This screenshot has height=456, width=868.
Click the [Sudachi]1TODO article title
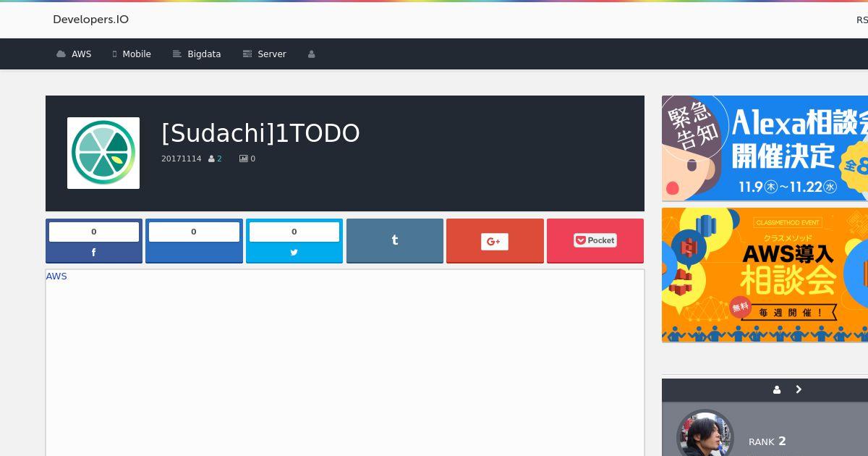260,133
